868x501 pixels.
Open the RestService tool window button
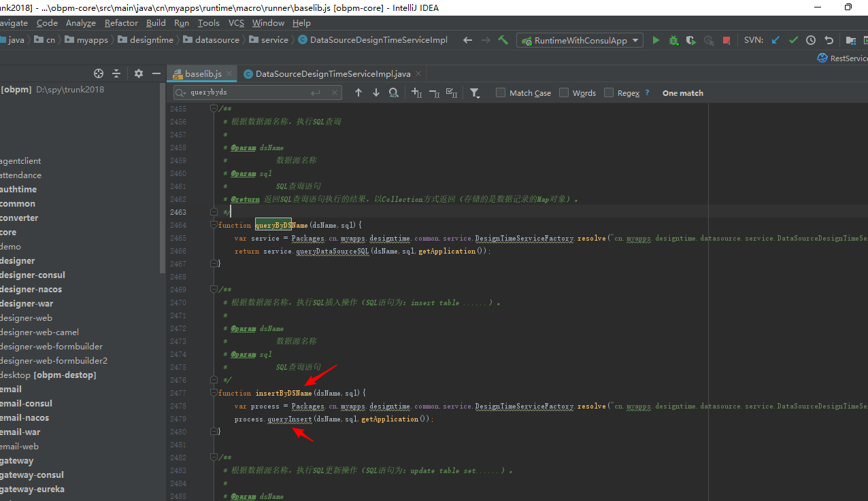coord(842,58)
